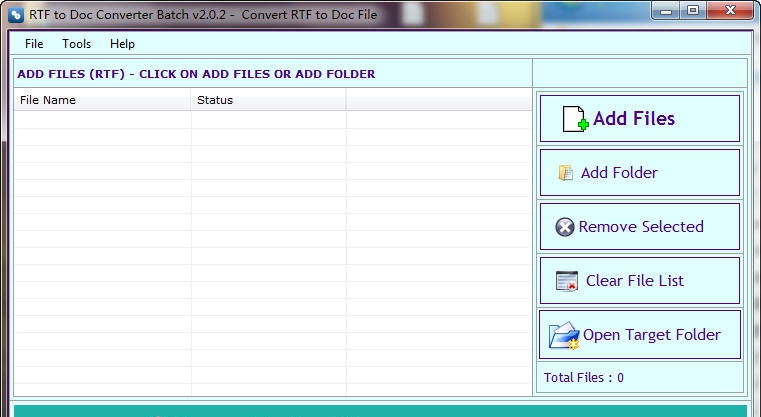Click the Add Files button label
Image resolution: width=761 pixels, height=417 pixels.
click(634, 118)
